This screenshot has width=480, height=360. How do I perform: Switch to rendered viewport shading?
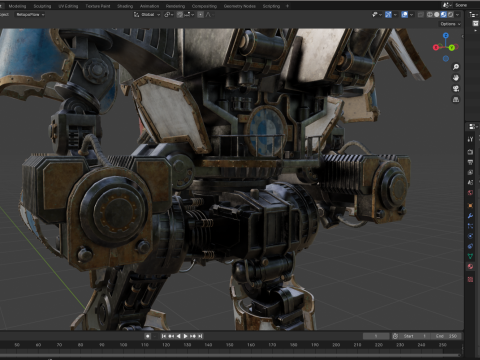click(451, 15)
